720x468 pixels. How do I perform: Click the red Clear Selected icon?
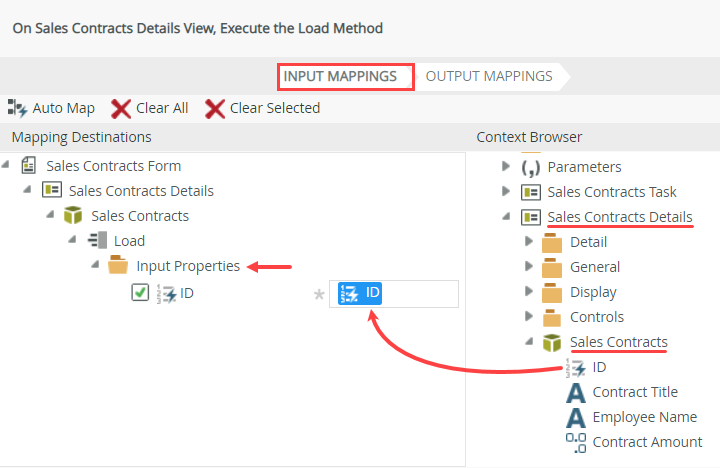(x=215, y=108)
